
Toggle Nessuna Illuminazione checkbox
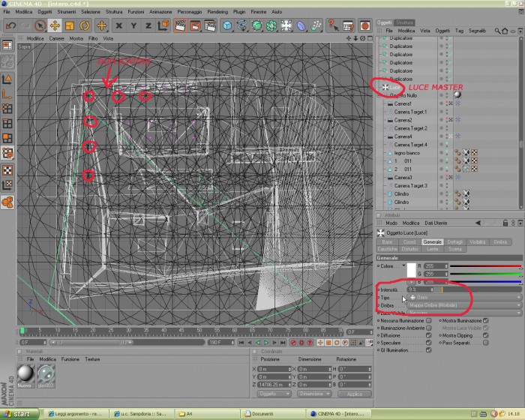point(428,321)
